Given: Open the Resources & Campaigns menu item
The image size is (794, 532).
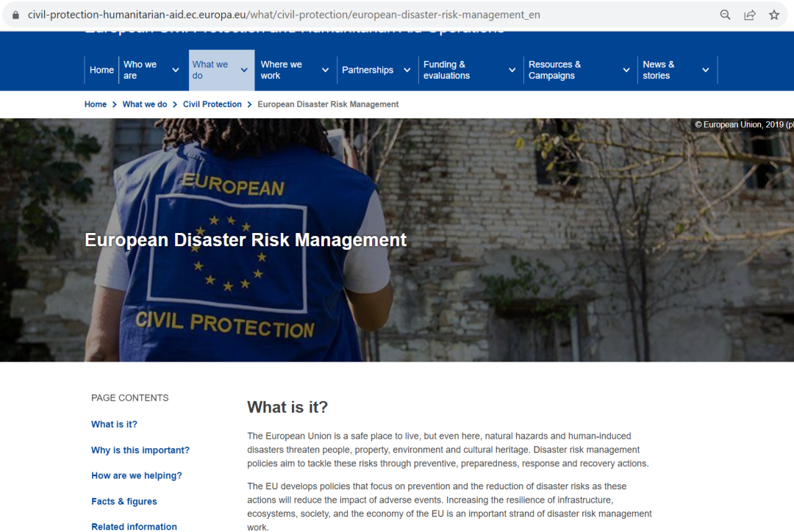Looking at the screenshot, I should coord(554,70).
